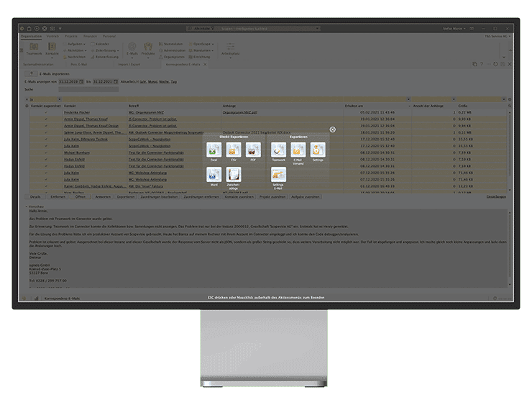Export directly to Excel
The height and width of the screenshot is (405, 532).
214,150
